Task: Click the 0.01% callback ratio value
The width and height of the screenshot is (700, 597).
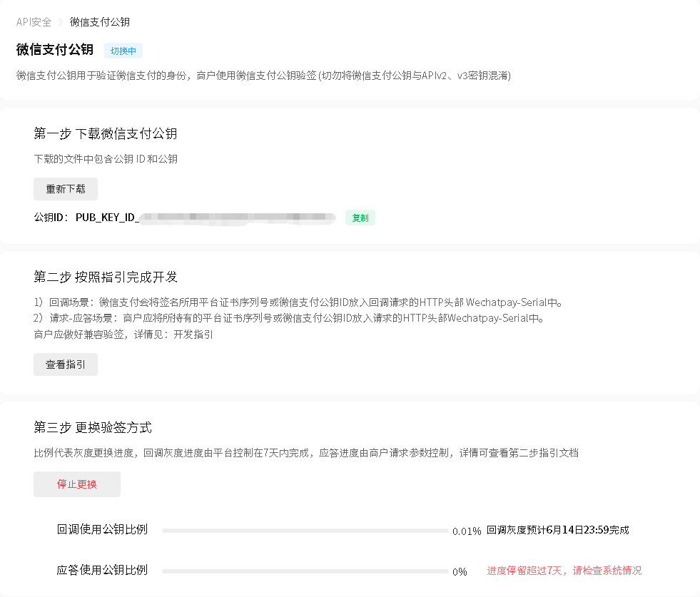Action: pyautogui.click(x=467, y=531)
